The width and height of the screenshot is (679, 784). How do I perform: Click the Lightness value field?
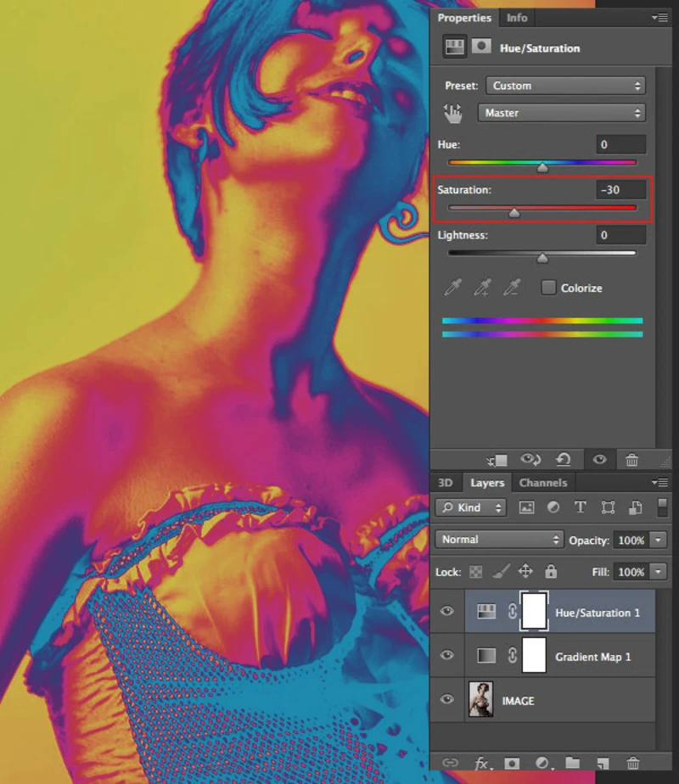coord(621,235)
